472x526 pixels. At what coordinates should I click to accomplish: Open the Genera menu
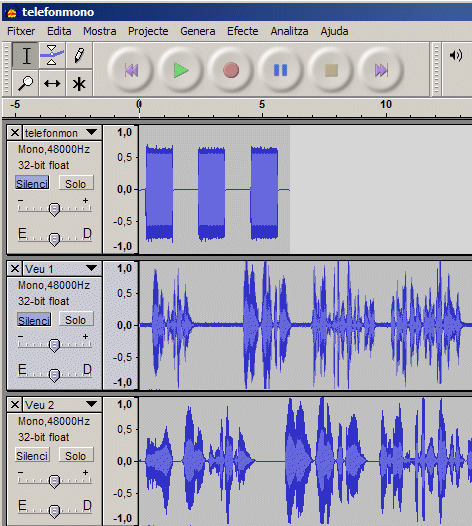(198, 31)
